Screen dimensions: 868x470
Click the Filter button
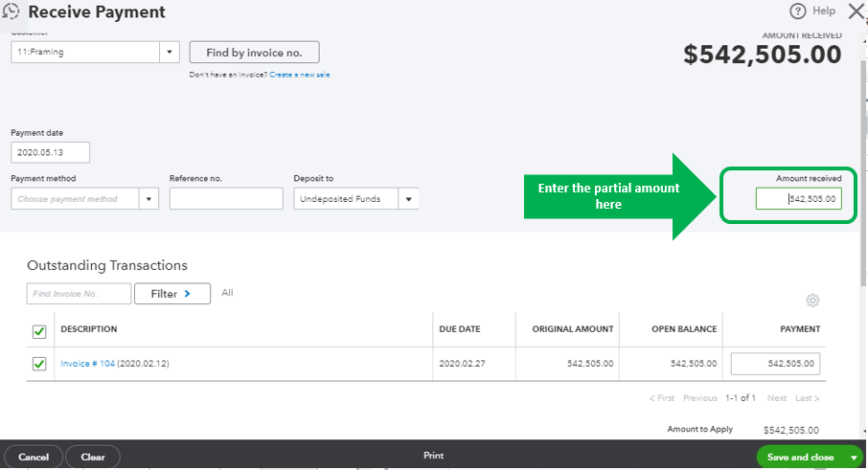(172, 294)
